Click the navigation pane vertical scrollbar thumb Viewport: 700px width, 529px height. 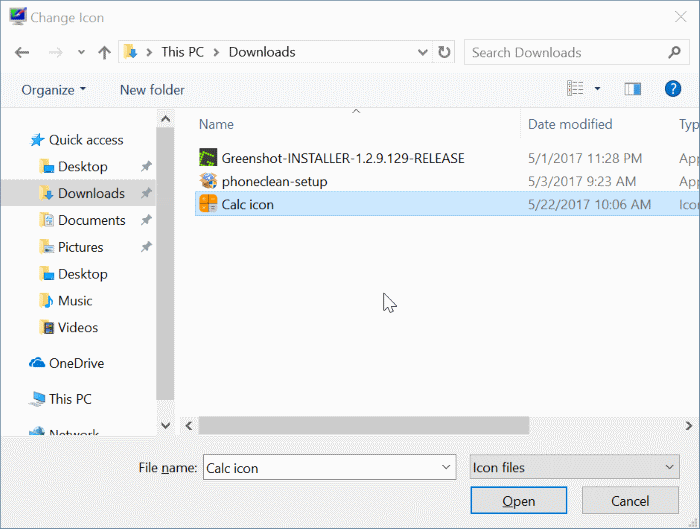(165, 263)
